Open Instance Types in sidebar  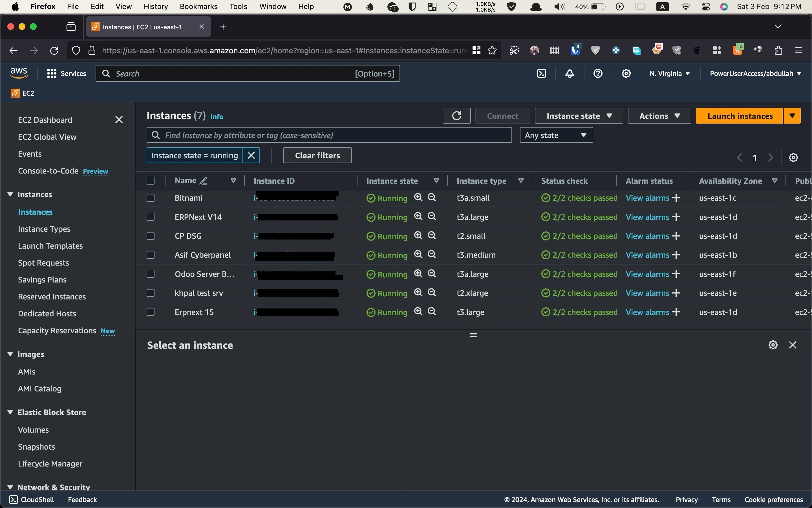pyautogui.click(x=44, y=229)
